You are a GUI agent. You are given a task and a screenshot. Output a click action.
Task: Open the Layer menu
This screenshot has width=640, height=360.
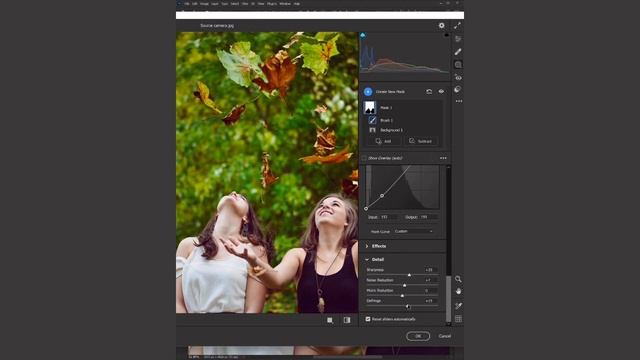(215, 4)
